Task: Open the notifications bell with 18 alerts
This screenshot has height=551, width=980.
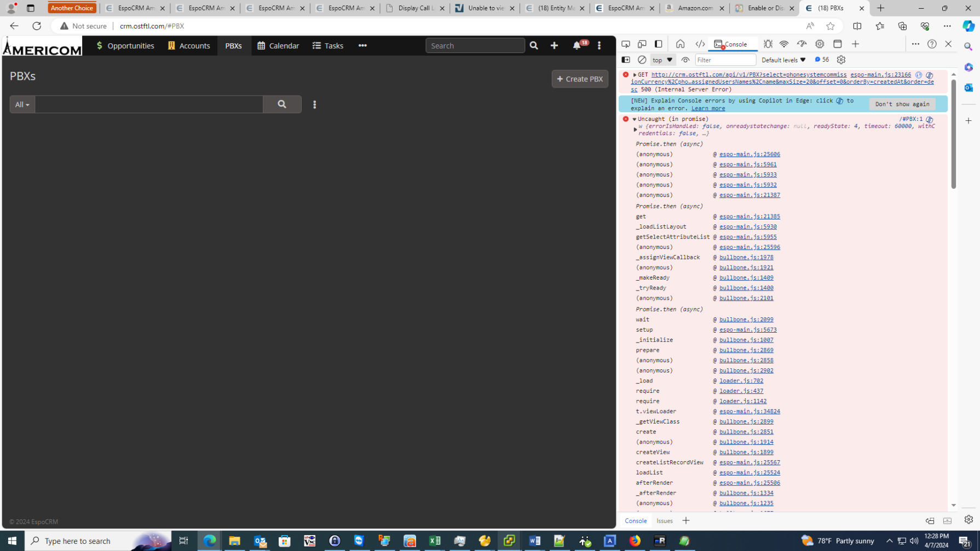Action: coord(577,46)
